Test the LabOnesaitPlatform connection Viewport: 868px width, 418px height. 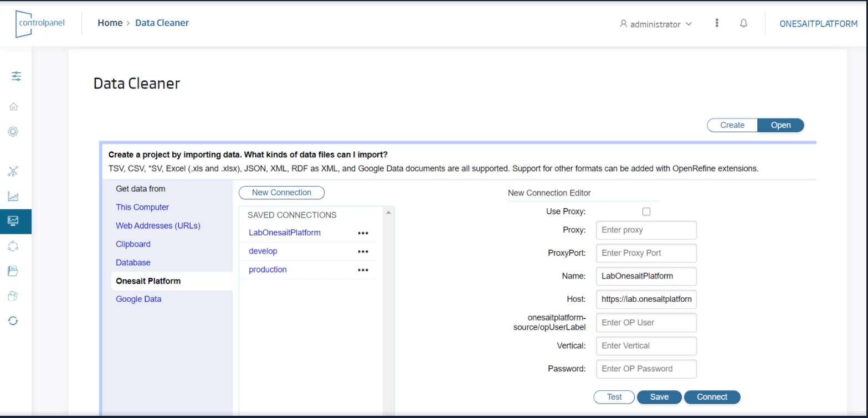pos(614,396)
